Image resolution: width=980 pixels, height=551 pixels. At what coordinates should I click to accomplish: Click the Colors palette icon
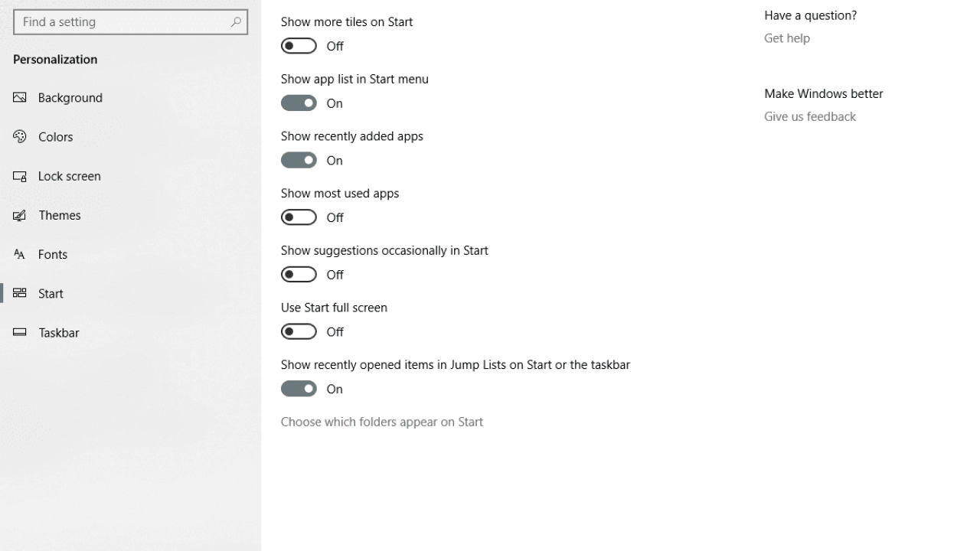pyautogui.click(x=20, y=136)
